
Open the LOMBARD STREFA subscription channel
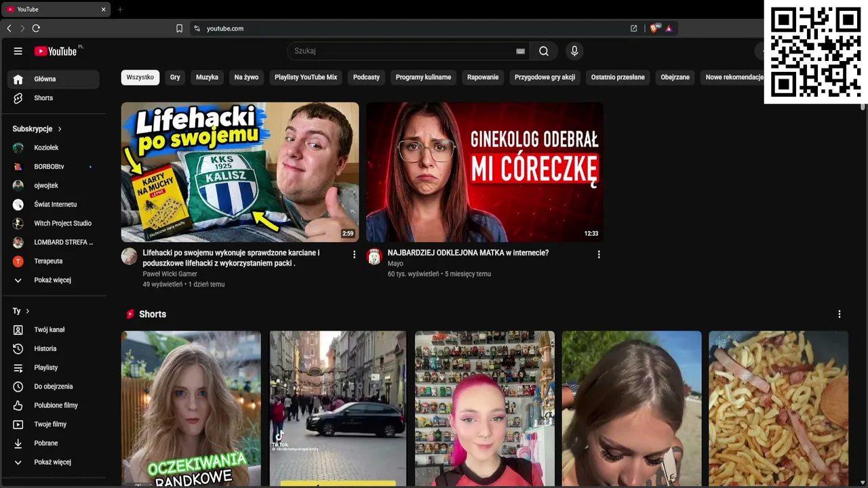click(x=54, y=243)
